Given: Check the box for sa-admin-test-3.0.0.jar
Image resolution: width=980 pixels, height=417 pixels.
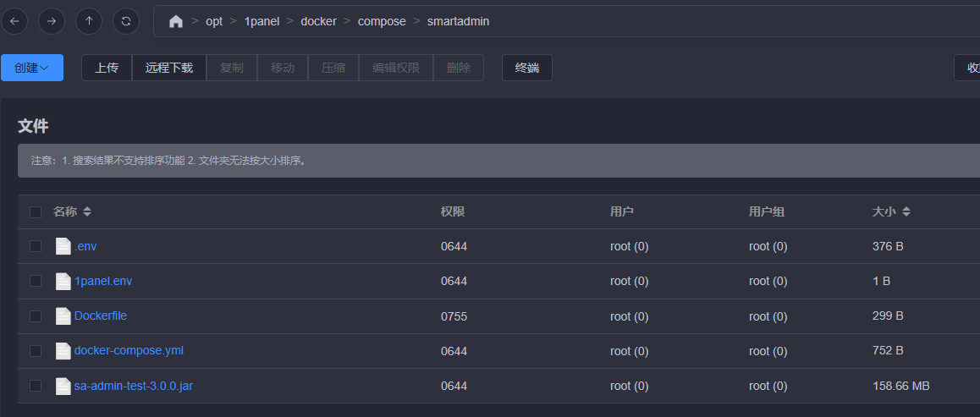Looking at the screenshot, I should coord(36,386).
